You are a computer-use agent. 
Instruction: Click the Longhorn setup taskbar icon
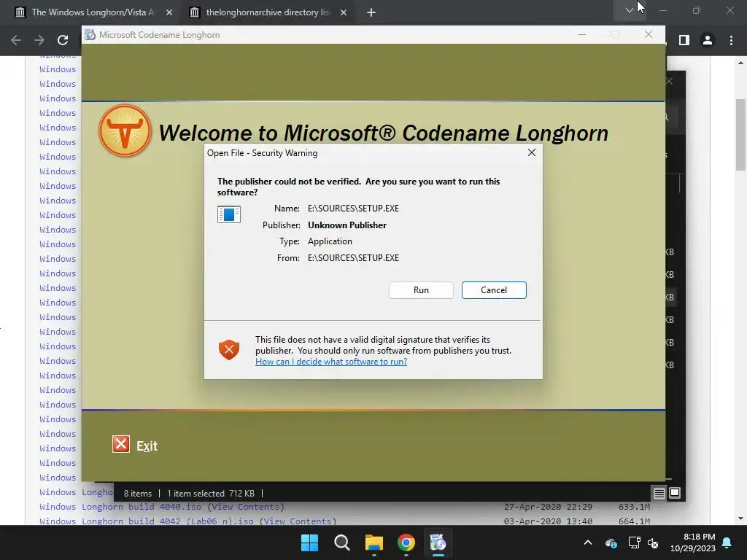point(438,542)
